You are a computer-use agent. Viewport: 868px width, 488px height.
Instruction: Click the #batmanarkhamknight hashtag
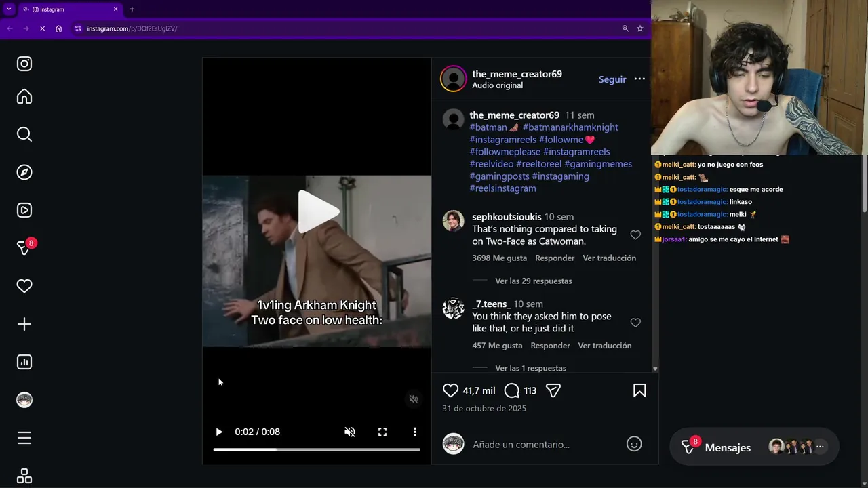[570, 127]
